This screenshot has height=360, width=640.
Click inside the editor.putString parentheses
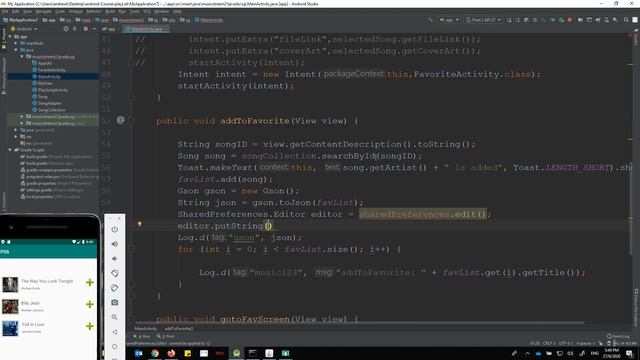[x=268, y=226]
